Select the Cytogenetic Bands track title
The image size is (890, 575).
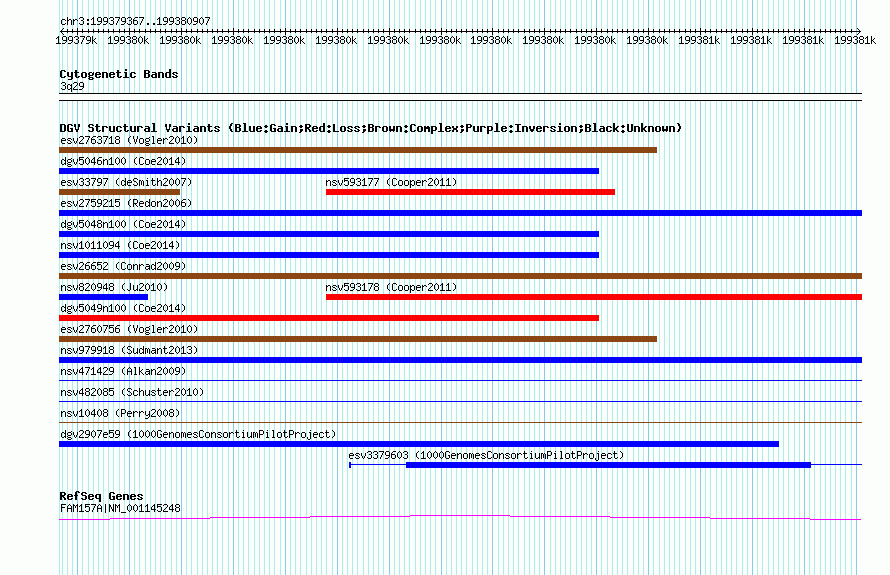pos(119,74)
